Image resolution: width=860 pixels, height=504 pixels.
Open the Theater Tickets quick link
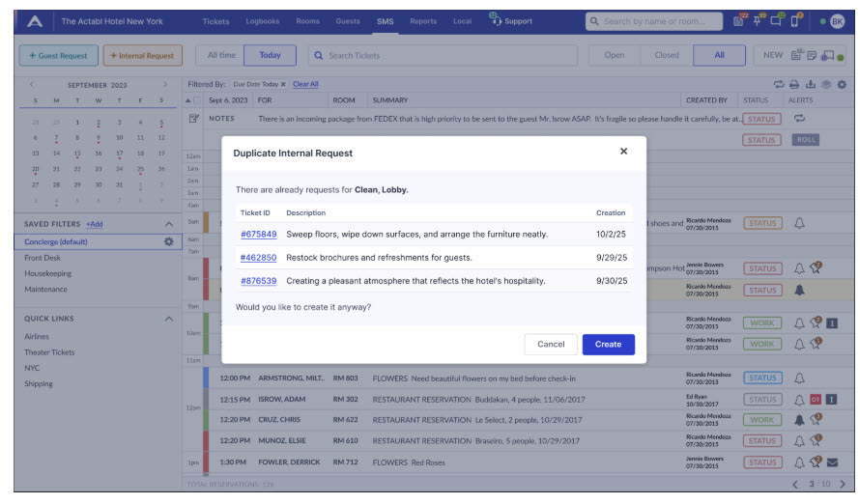tap(49, 352)
